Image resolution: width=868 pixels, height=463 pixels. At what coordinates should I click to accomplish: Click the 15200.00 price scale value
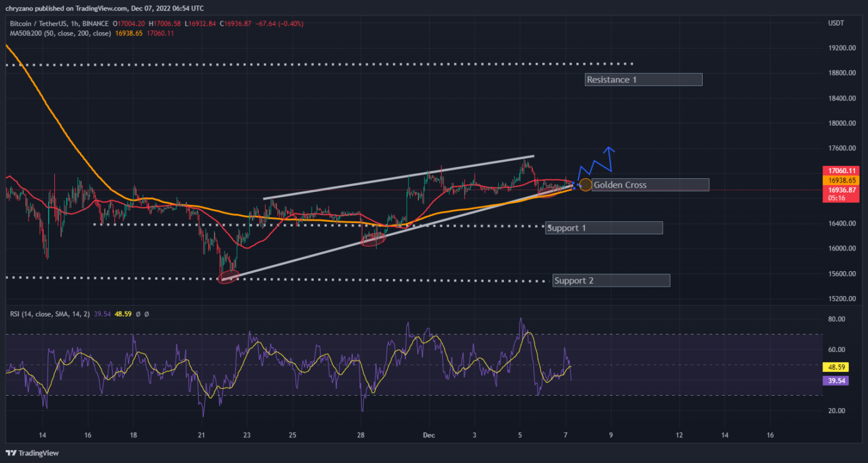click(x=841, y=298)
